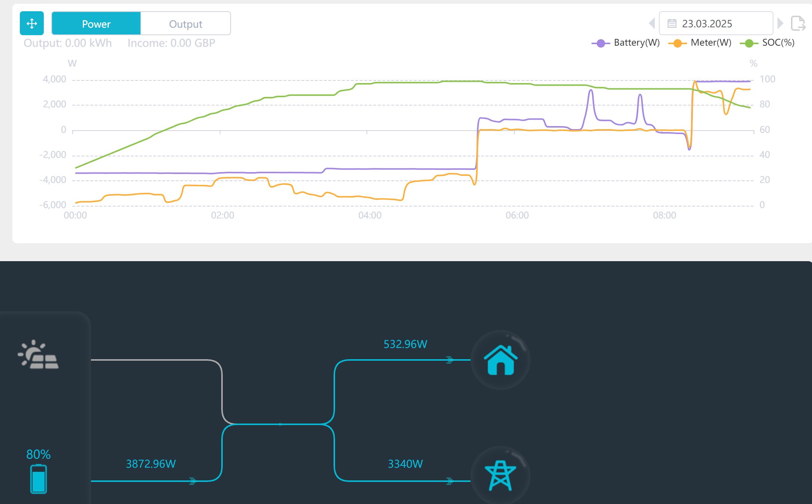Image resolution: width=812 pixels, height=504 pixels.
Task: Click the 3872.96W battery power value
Action: pos(151,464)
